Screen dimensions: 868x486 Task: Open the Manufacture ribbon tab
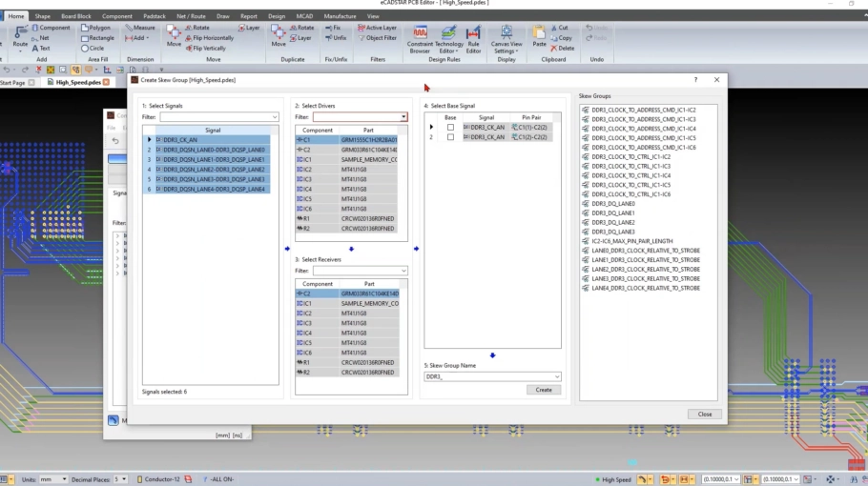pos(340,16)
